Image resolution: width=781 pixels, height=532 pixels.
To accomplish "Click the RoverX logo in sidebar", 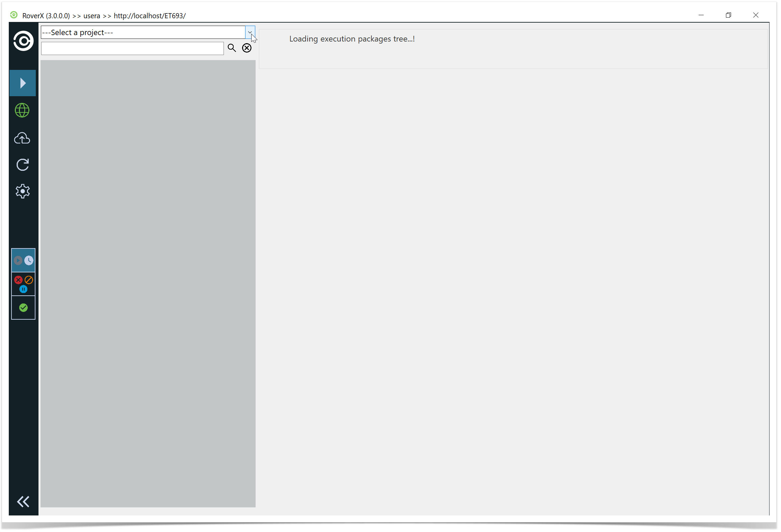I will (x=23, y=41).
